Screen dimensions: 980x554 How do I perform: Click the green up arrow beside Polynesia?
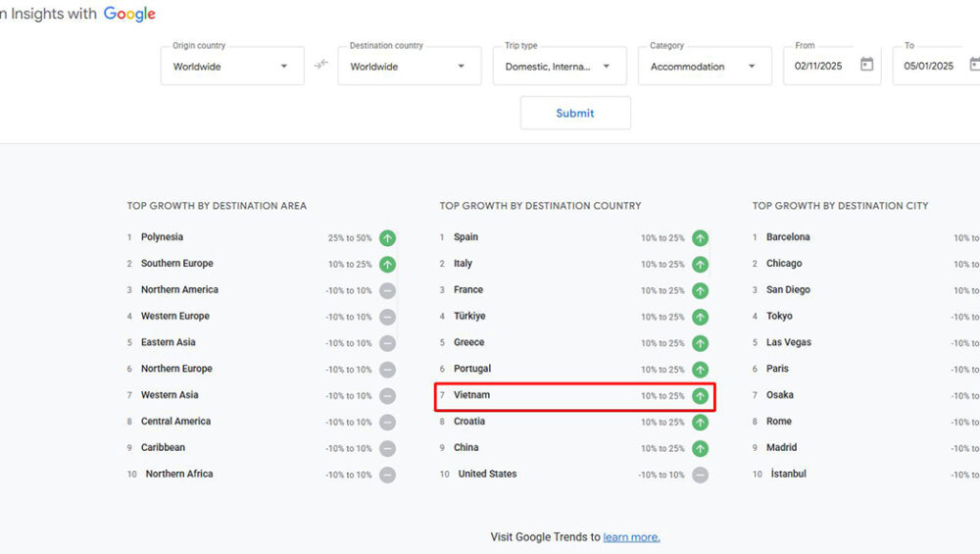coord(388,238)
